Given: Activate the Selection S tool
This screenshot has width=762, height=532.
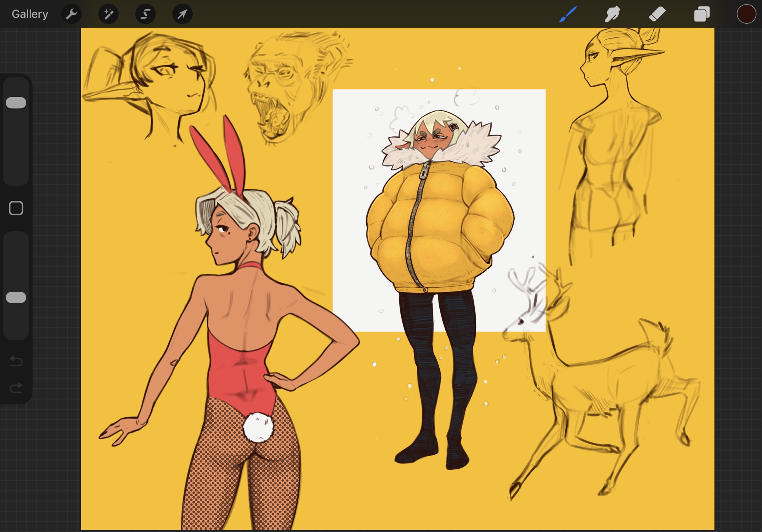Looking at the screenshot, I should tap(146, 14).
